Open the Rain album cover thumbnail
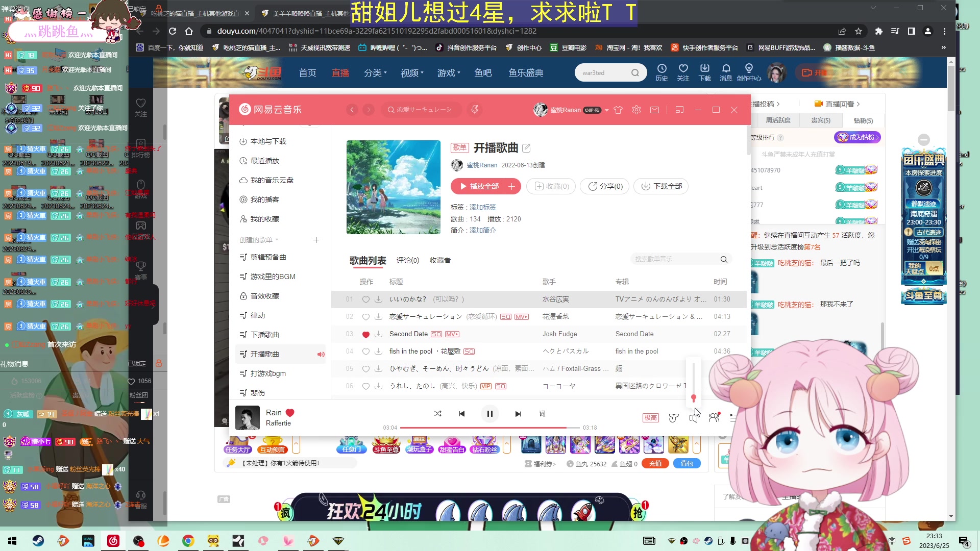 point(248,418)
